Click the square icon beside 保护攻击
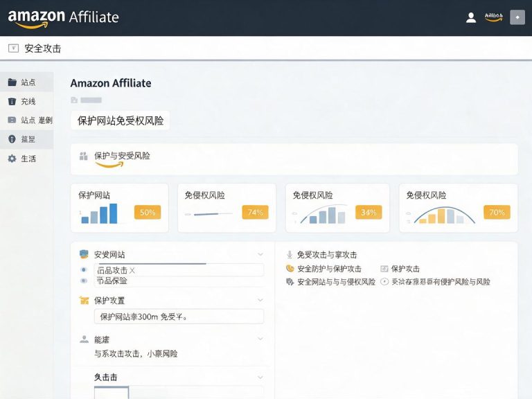Viewport: 532px width, 399px height. point(384,269)
